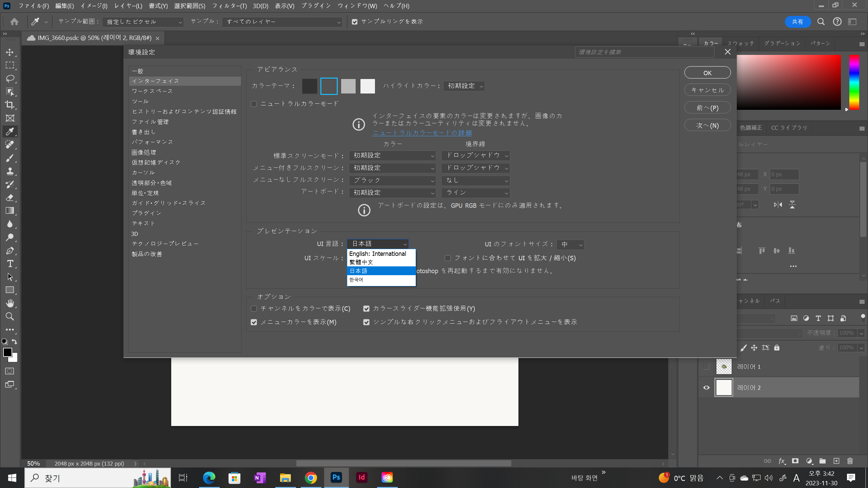
Task: Open メニューなしフルスクリーン ブラック dropdown
Action: [x=392, y=181]
